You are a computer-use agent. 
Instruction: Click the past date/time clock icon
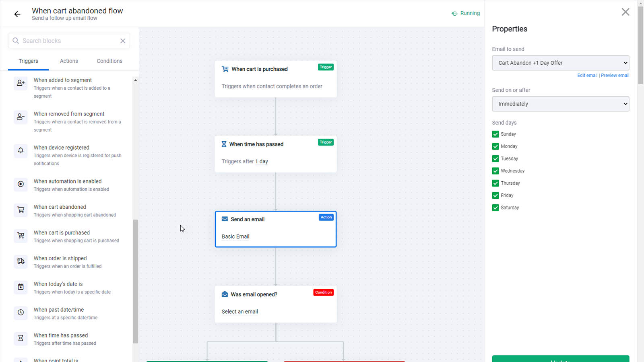click(x=21, y=313)
